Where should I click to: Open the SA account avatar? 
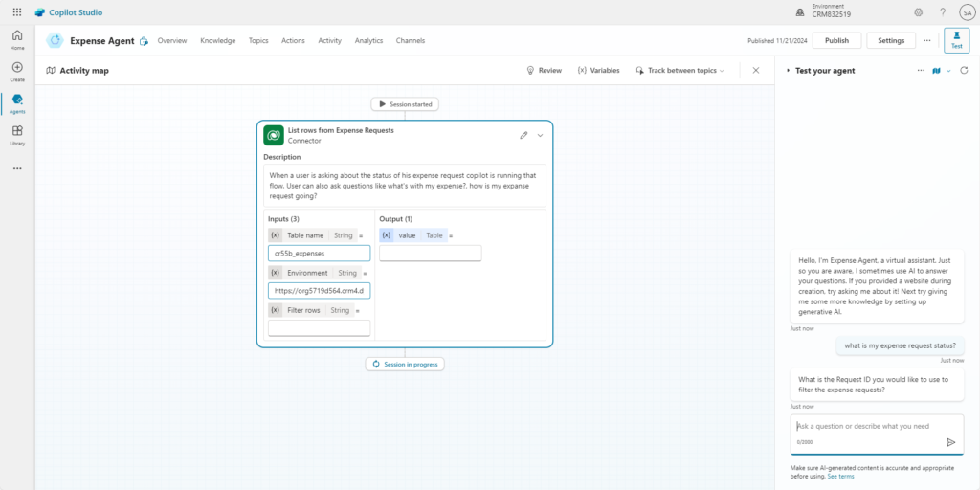[x=968, y=12]
